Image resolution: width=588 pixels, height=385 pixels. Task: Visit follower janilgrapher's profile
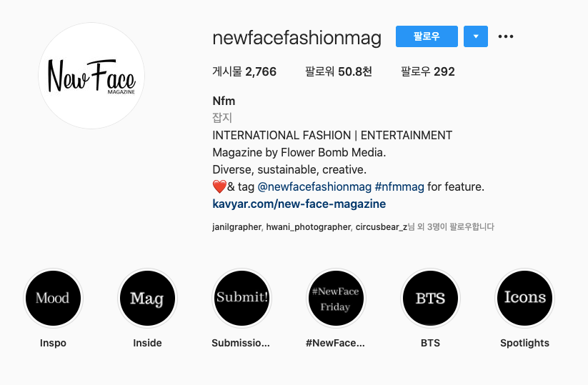236,227
